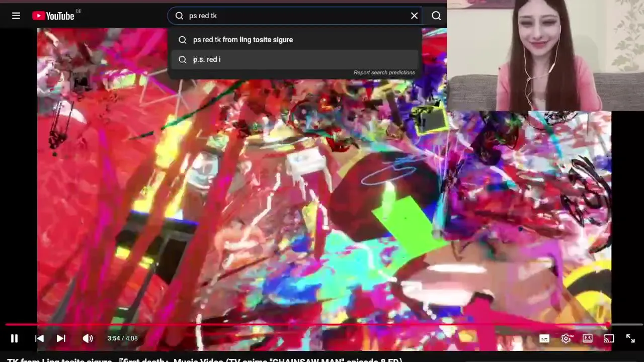This screenshot has height=362, width=644.
Task: Open the 'Report search predictions' link
Action: 384,72
